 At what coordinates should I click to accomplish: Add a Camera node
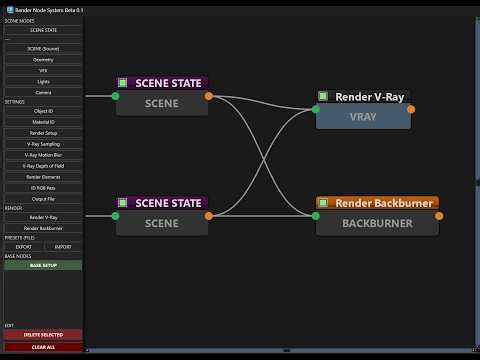(x=43, y=93)
